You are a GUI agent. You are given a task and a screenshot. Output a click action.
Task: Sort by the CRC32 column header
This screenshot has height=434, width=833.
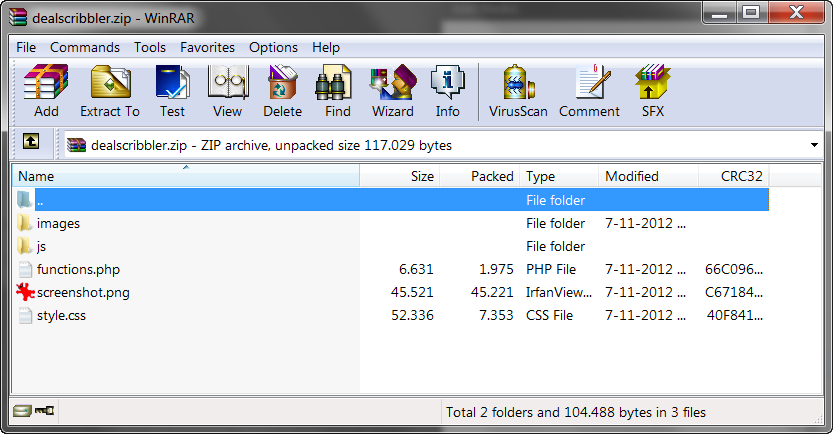point(734,176)
